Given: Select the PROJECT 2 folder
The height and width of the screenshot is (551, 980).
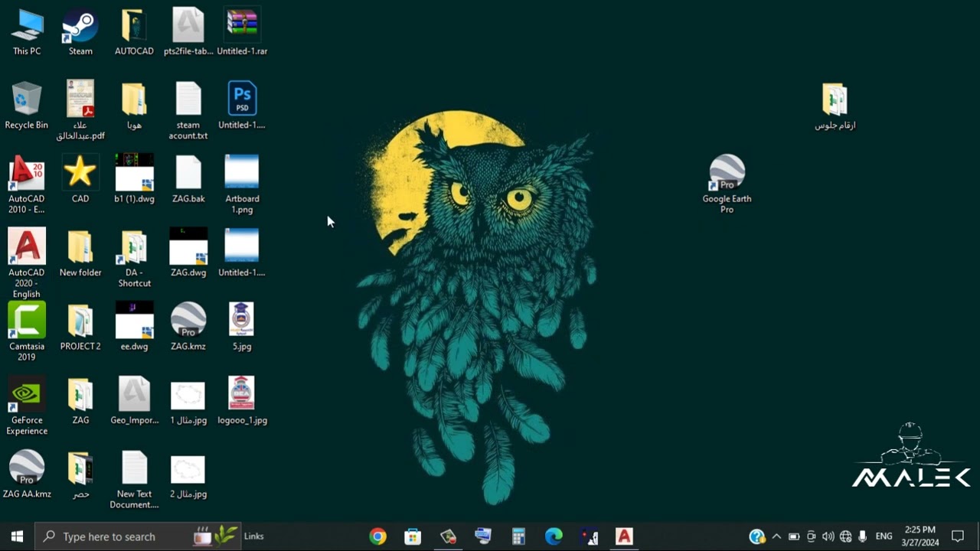Looking at the screenshot, I should pos(80,327).
